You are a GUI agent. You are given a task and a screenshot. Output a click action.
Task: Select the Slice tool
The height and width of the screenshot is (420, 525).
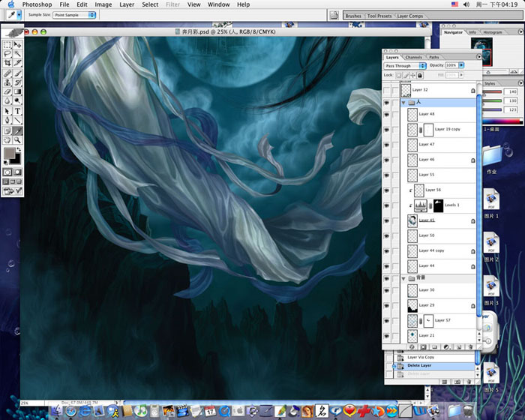tap(17, 63)
